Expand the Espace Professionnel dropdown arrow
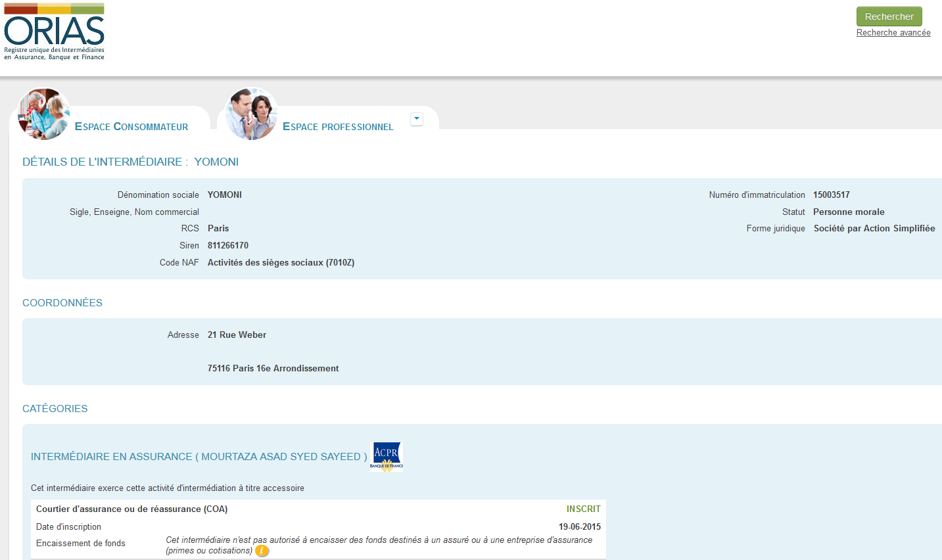Image resolution: width=942 pixels, height=560 pixels. tap(416, 119)
